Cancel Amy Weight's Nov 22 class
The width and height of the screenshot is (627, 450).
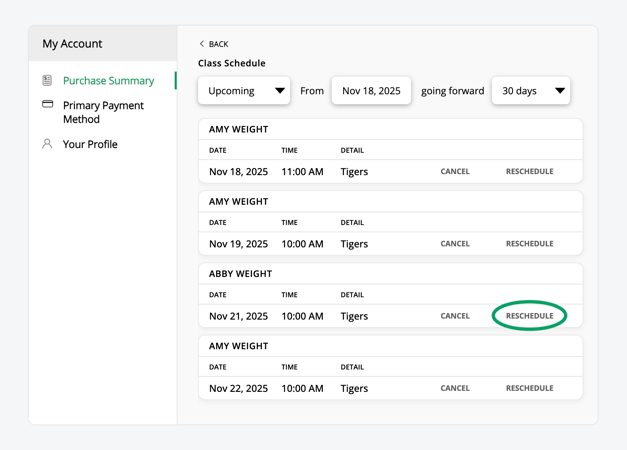point(455,388)
